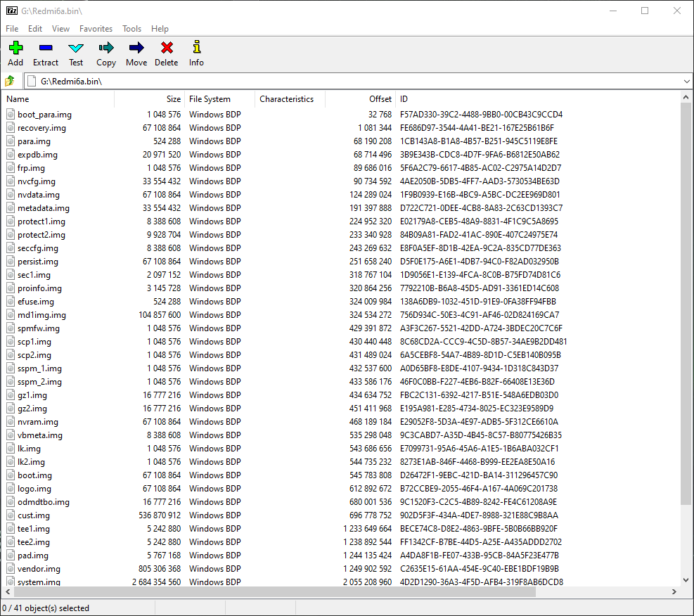Select the frp.img file icon
Viewport: 694px width, 616px height.
(x=11, y=168)
